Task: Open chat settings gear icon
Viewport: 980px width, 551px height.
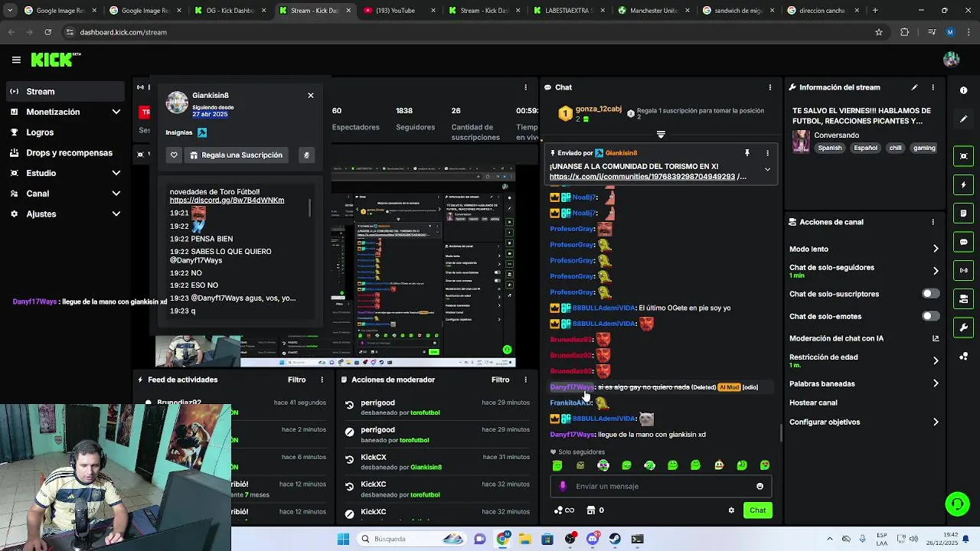Action: [731, 510]
